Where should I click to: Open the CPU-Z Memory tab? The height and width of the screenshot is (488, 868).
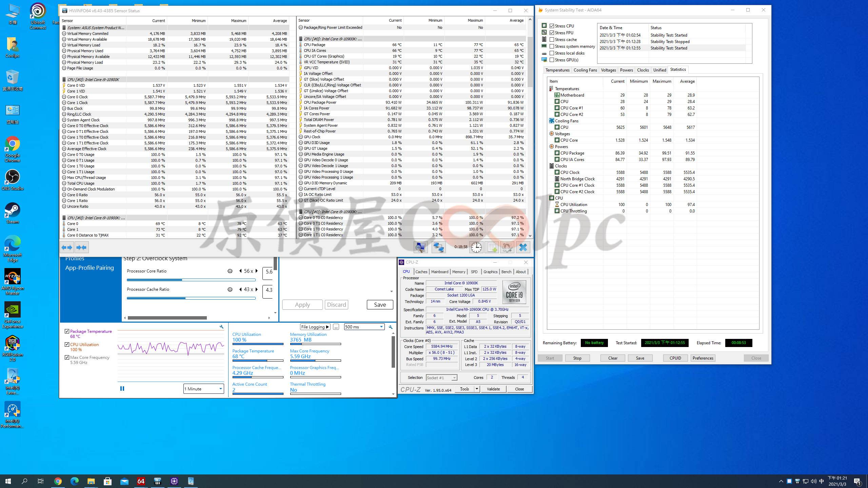[458, 272]
